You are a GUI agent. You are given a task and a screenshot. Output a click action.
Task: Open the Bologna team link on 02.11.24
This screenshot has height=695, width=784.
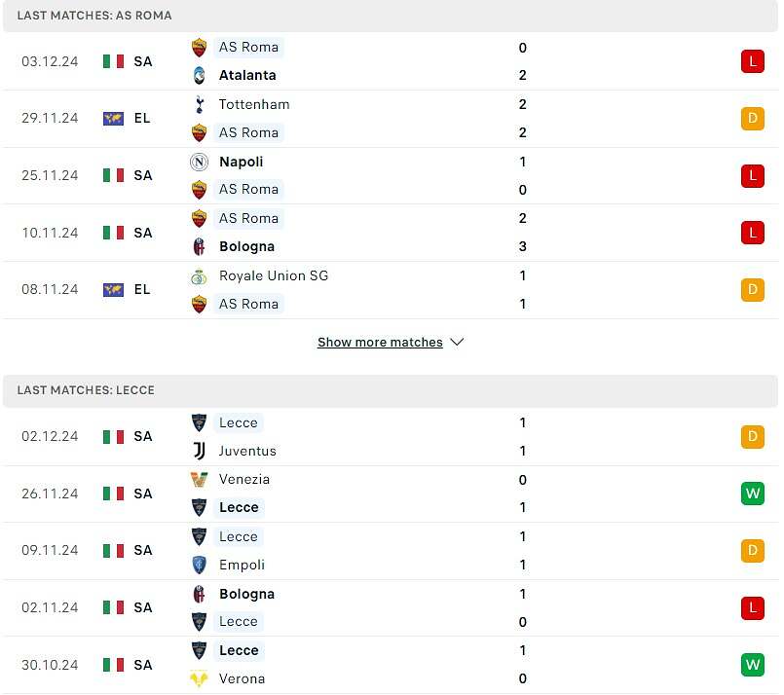click(x=246, y=594)
